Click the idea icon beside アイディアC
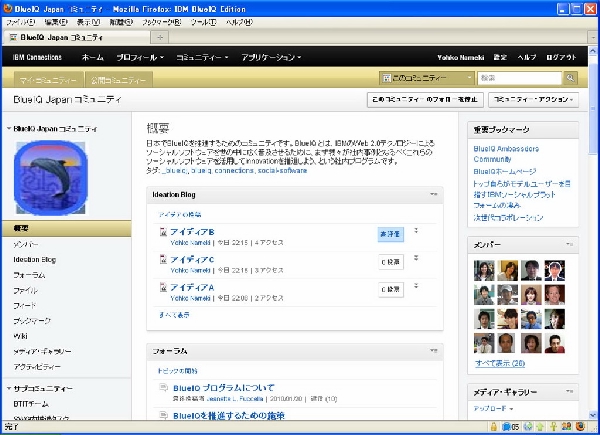This screenshot has width=600, height=435. pos(163,260)
